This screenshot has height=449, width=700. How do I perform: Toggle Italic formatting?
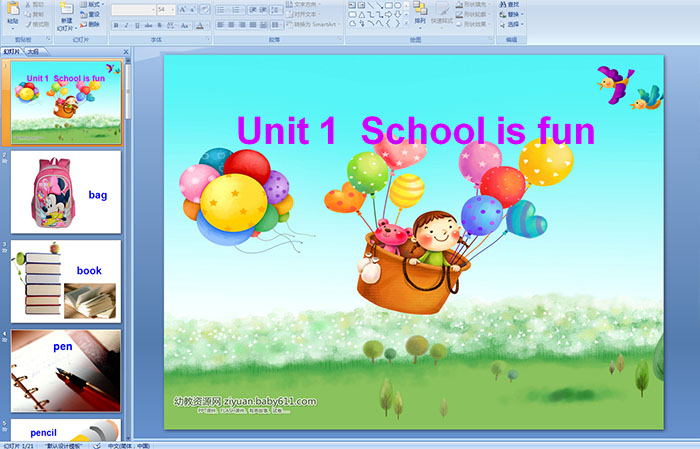click(x=126, y=25)
